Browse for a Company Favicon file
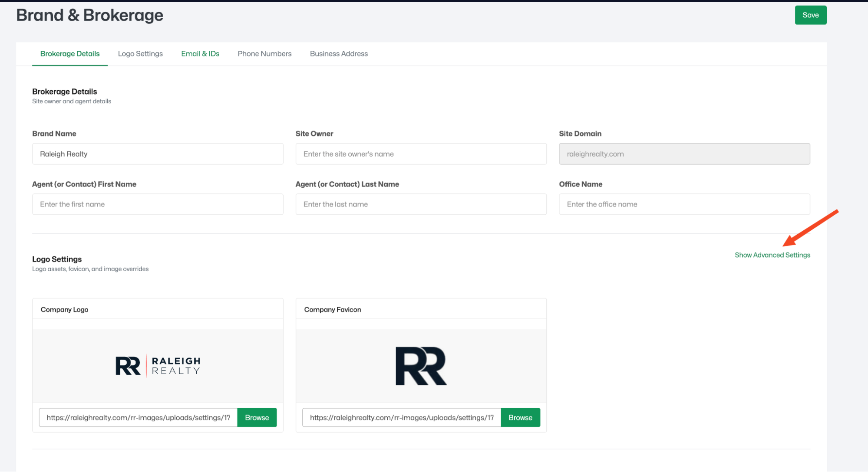This screenshot has height=472, width=868. [520, 417]
